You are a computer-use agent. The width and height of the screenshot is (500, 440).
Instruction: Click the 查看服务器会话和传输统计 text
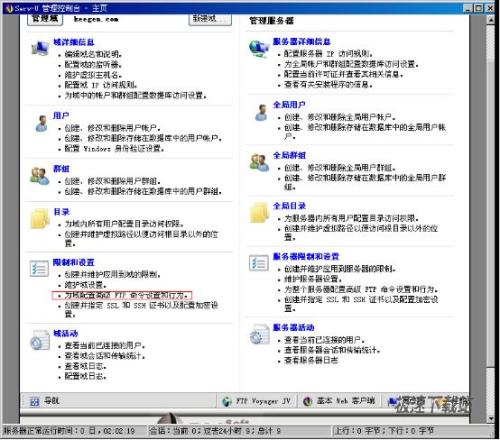click(x=332, y=350)
